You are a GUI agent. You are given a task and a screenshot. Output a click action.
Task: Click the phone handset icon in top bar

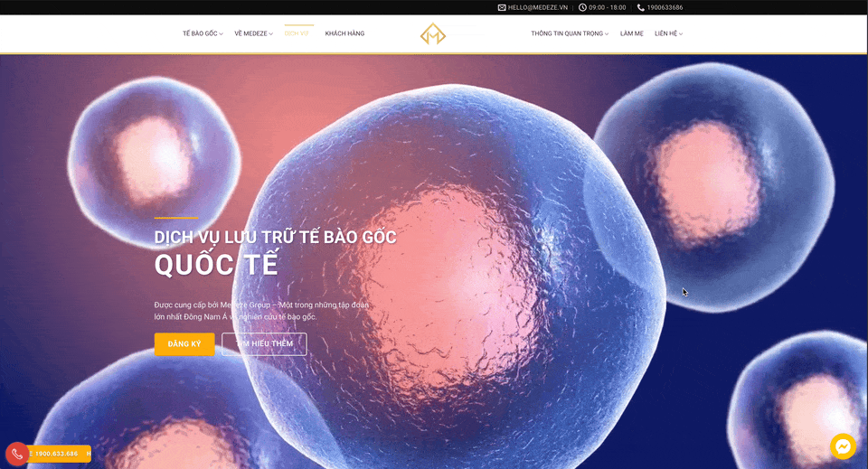pos(641,7)
